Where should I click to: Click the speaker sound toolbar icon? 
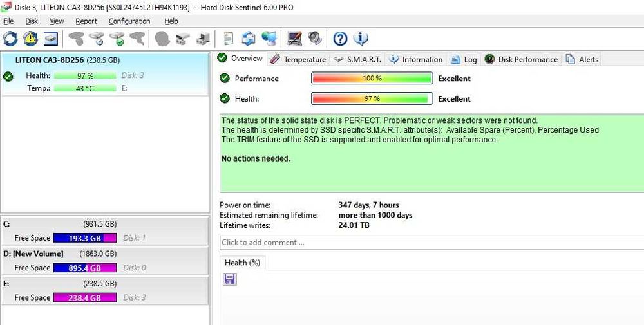point(315,39)
